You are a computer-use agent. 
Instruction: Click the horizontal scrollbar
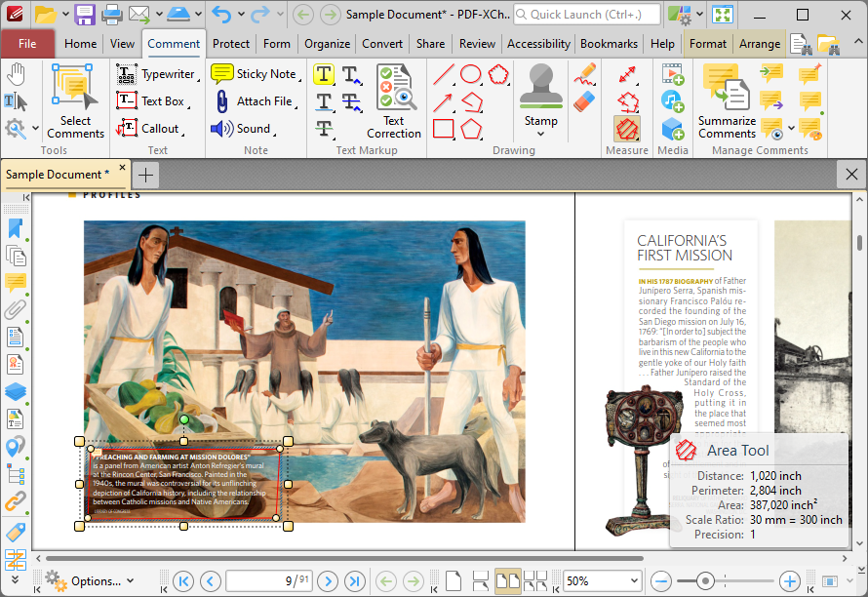click(x=344, y=558)
